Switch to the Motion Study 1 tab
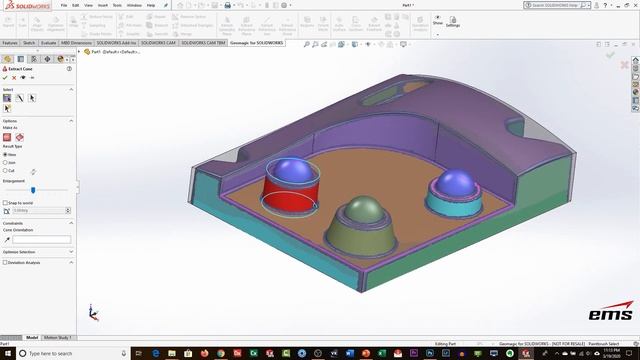The image size is (640, 360). [x=58, y=338]
